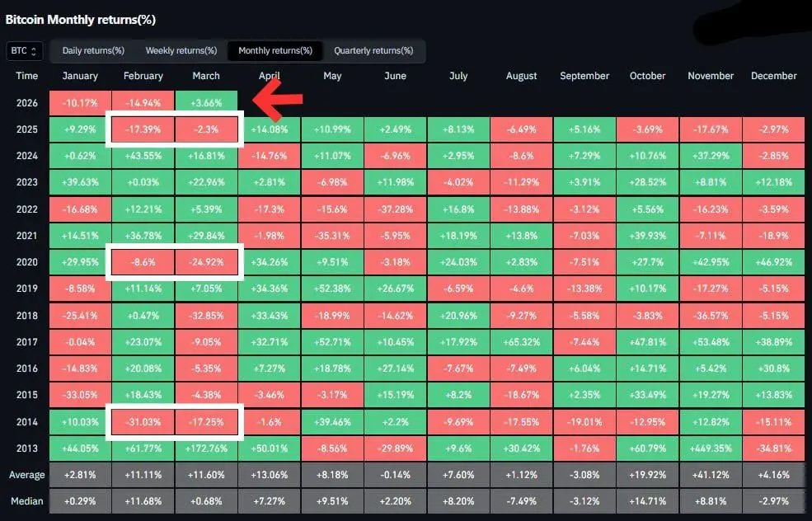Select the 2017 row label

pos(27,342)
